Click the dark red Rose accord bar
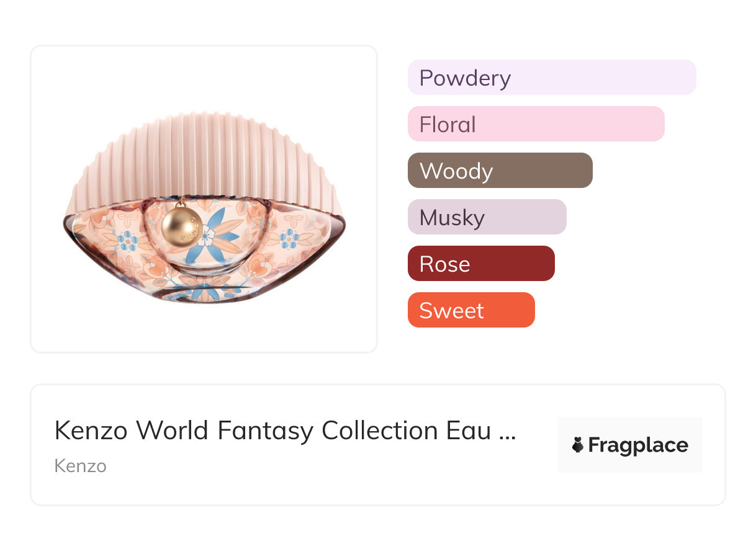756x536 pixels. tap(480, 264)
